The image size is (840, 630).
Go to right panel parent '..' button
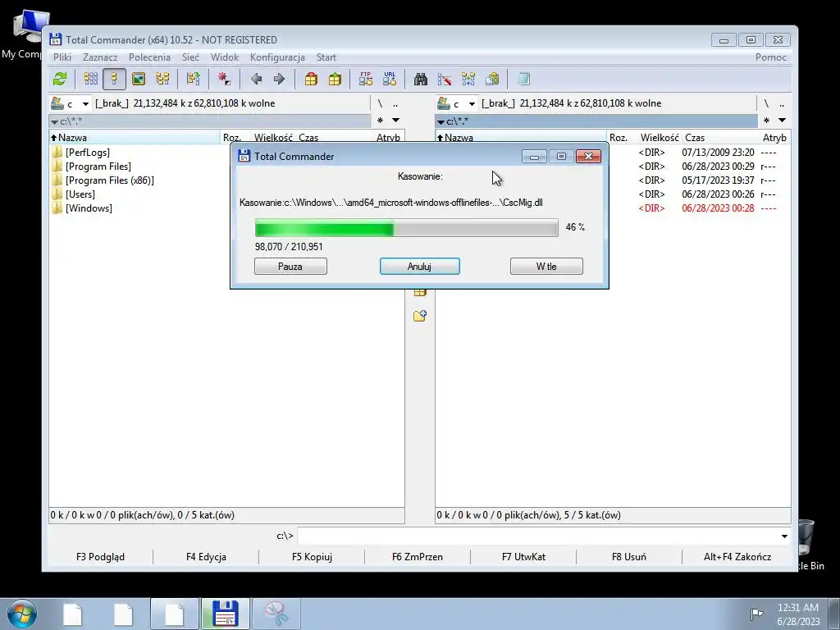tap(782, 104)
